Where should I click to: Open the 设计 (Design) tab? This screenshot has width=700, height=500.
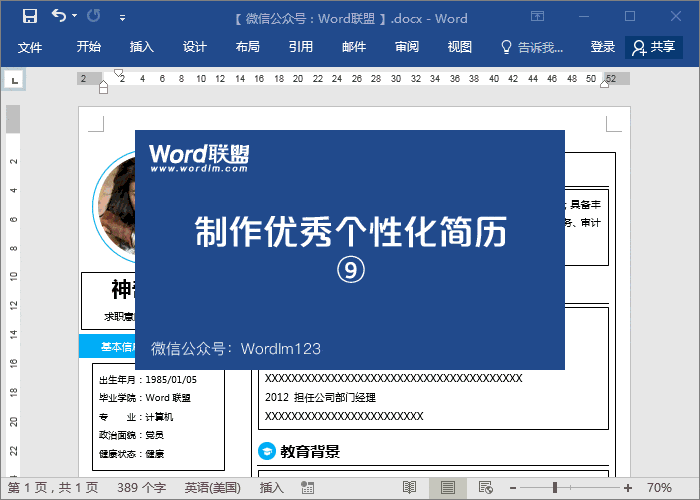pyautogui.click(x=195, y=46)
